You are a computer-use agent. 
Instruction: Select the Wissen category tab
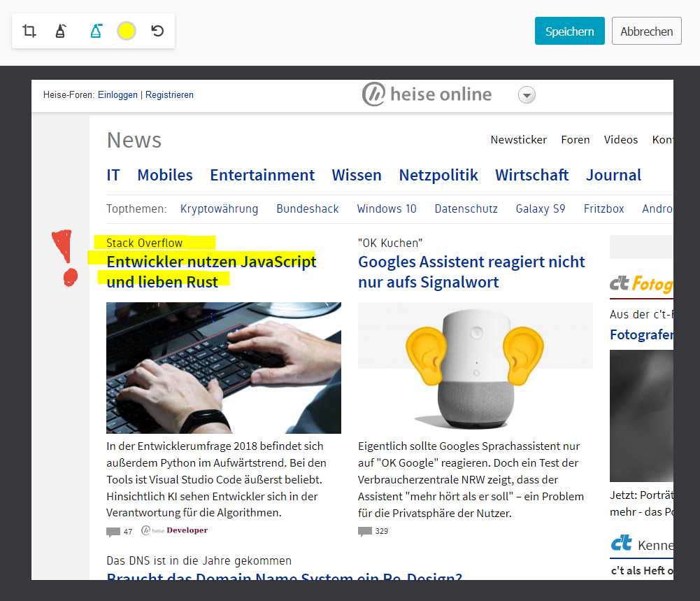tap(356, 175)
